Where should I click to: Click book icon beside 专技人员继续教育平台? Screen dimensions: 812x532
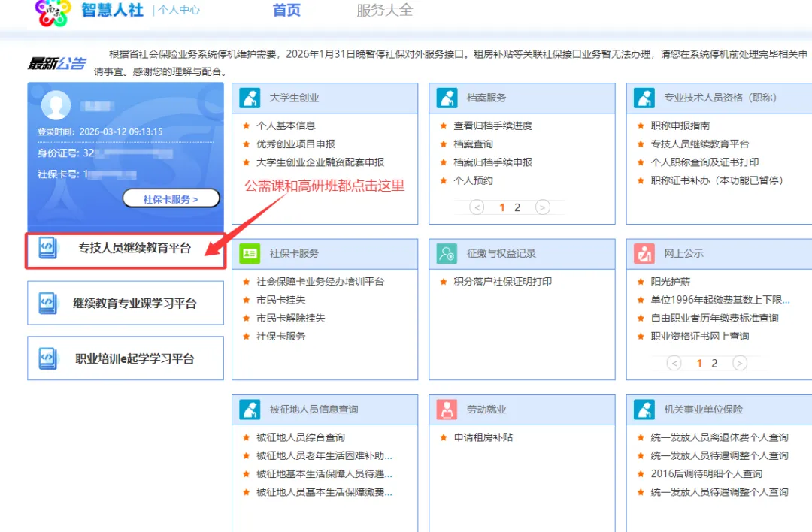coord(47,248)
